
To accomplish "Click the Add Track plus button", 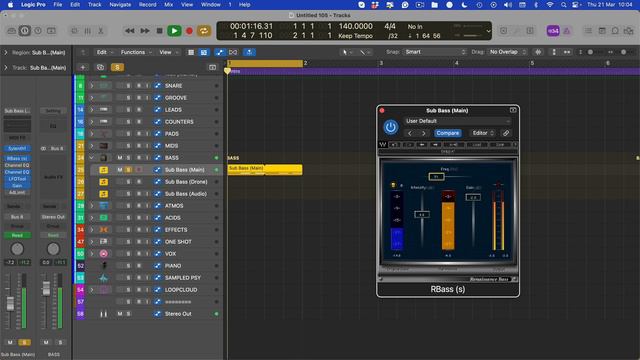I will click(x=83, y=67).
